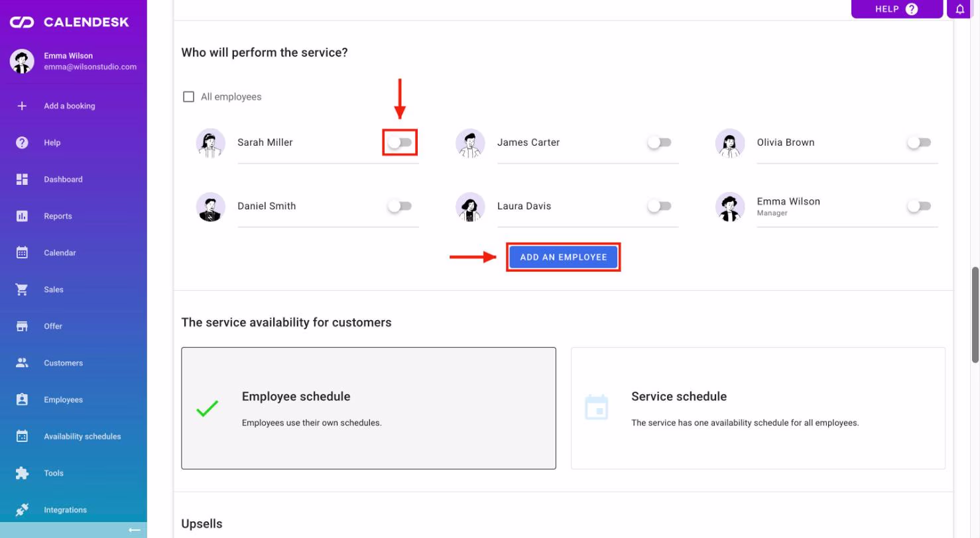Screen dimensions: 980x538
Task: Enable the Daniel Smith toggle
Action: [400, 206]
